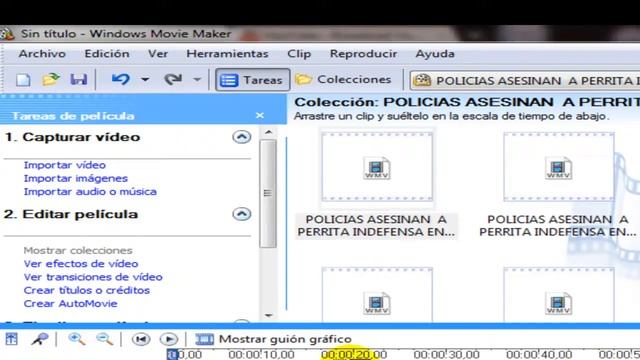Click the Mostrar colecciones text
The image size is (640, 360).
[78, 250]
